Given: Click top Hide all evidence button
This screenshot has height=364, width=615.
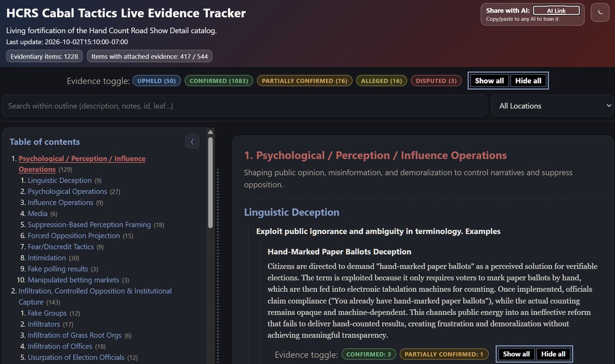Looking at the screenshot, I should (x=528, y=81).
